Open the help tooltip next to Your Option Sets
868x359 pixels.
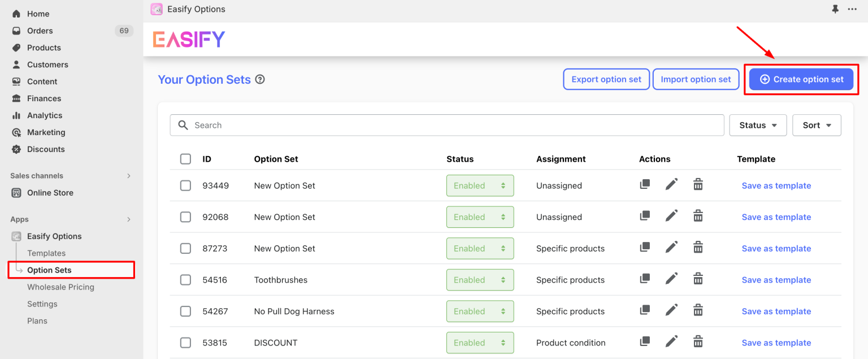coord(259,79)
